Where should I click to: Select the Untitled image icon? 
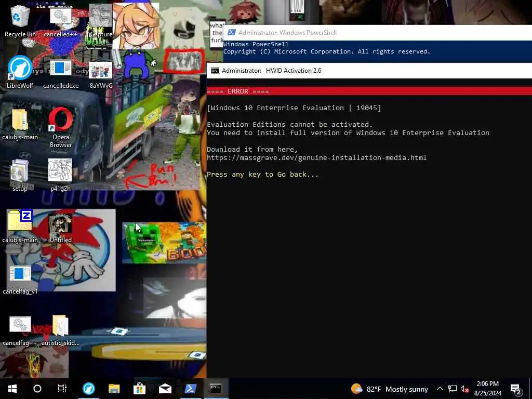pyautogui.click(x=61, y=228)
